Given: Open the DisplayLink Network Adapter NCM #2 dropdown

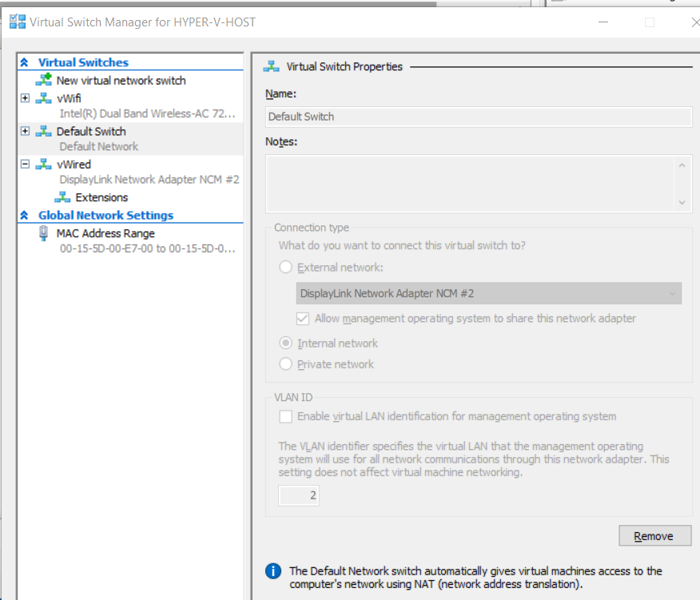Looking at the screenshot, I should pos(489,293).
